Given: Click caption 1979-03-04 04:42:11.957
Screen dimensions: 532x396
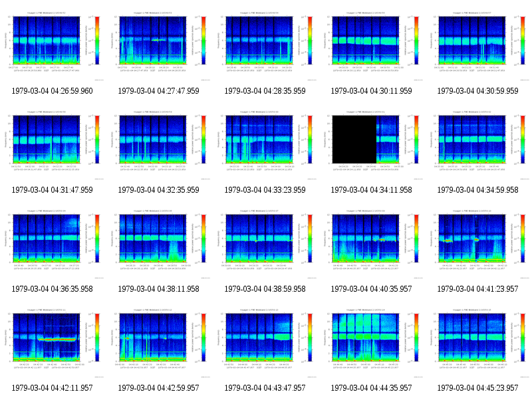Looking at the screenshot, I should (52, 388).
